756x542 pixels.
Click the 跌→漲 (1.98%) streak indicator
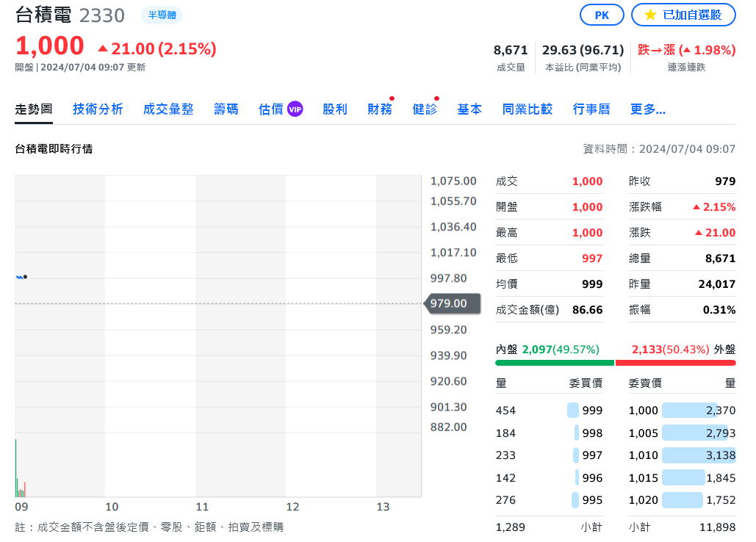(x=686, y=50)
